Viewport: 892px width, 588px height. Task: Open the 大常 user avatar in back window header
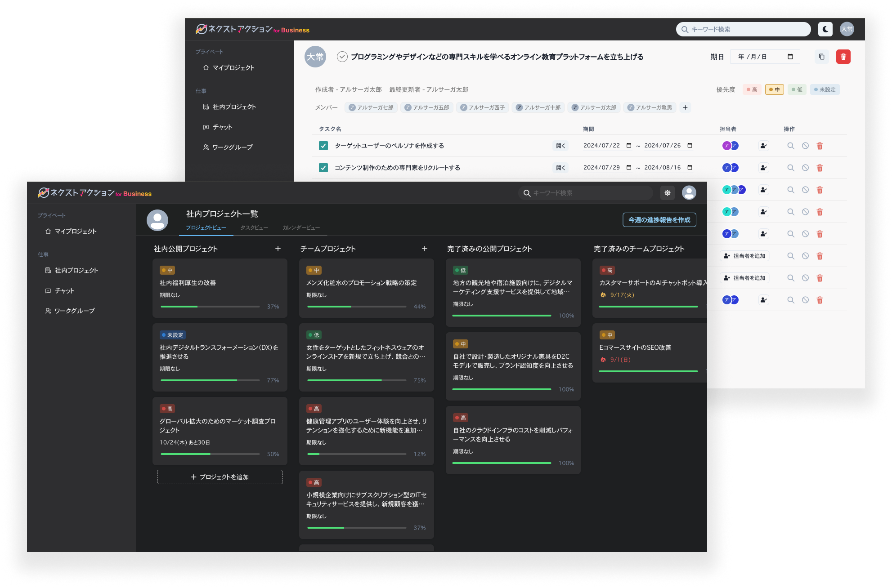tap(847, 29)
